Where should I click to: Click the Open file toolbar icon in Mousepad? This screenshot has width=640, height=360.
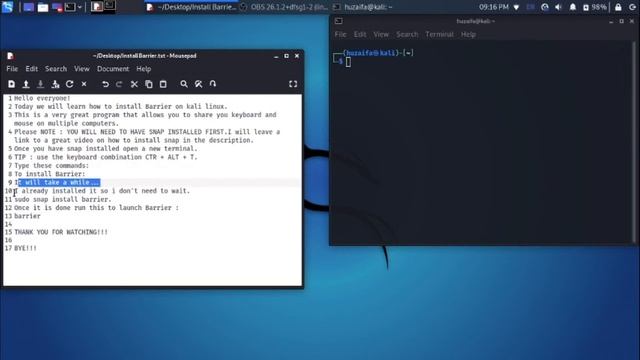tap(26, 84)
